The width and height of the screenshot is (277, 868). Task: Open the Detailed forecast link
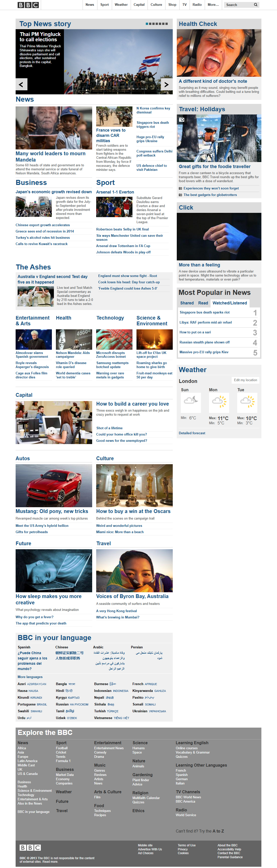pos(192,433)
